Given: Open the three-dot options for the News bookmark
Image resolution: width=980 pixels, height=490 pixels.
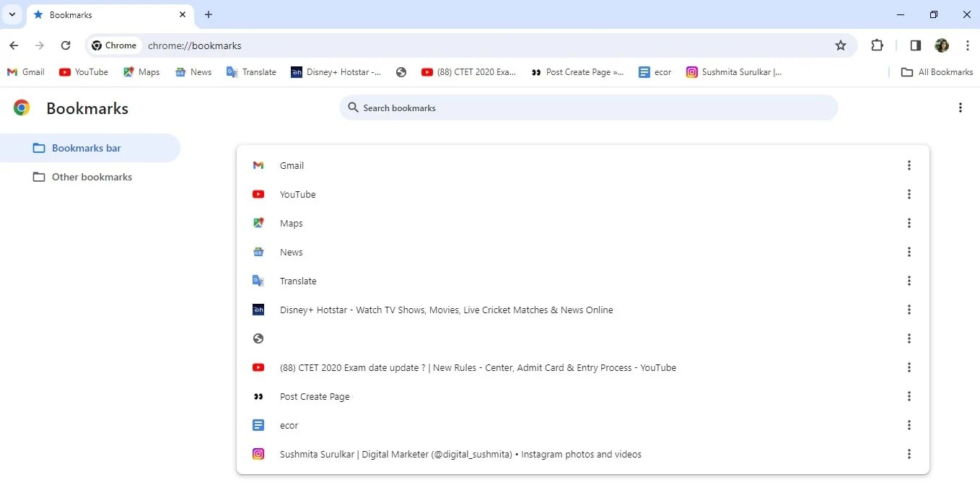Looking at the screenshot, I should 909,252.
